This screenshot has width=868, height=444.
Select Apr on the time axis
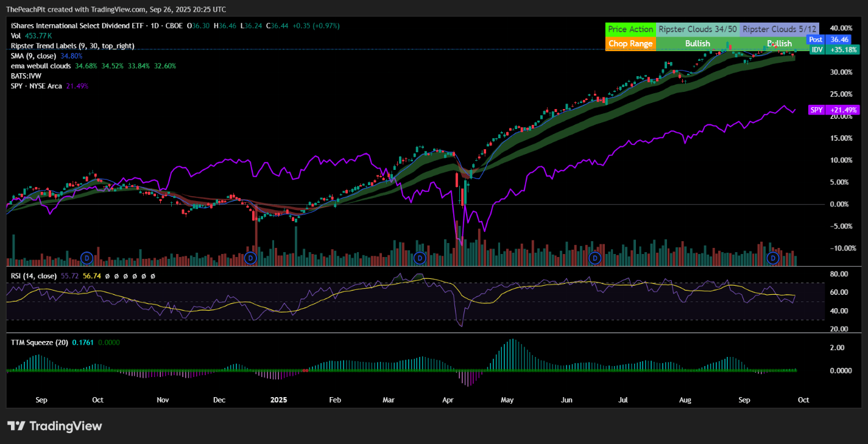click(448, 400)
